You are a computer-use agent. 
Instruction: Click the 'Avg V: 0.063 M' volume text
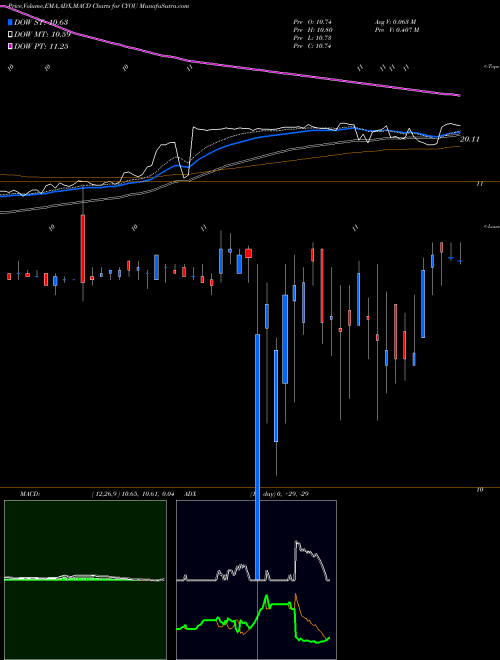pyautogui.click(x=395, y=22)
